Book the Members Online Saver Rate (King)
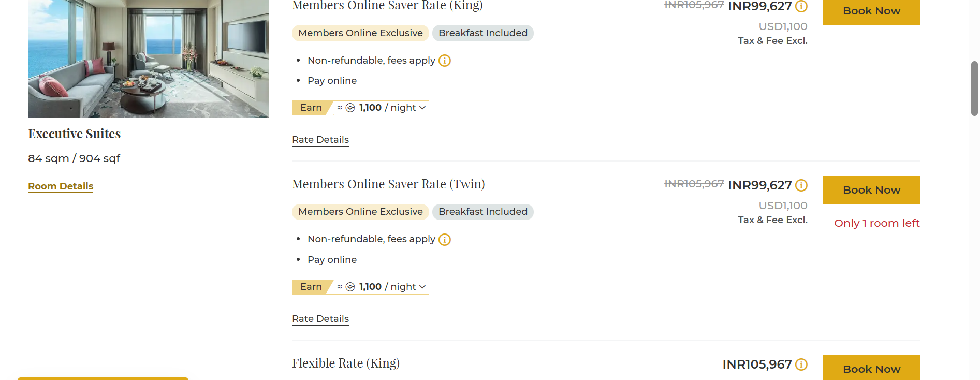The image size is (980, 380). point(871,11)
